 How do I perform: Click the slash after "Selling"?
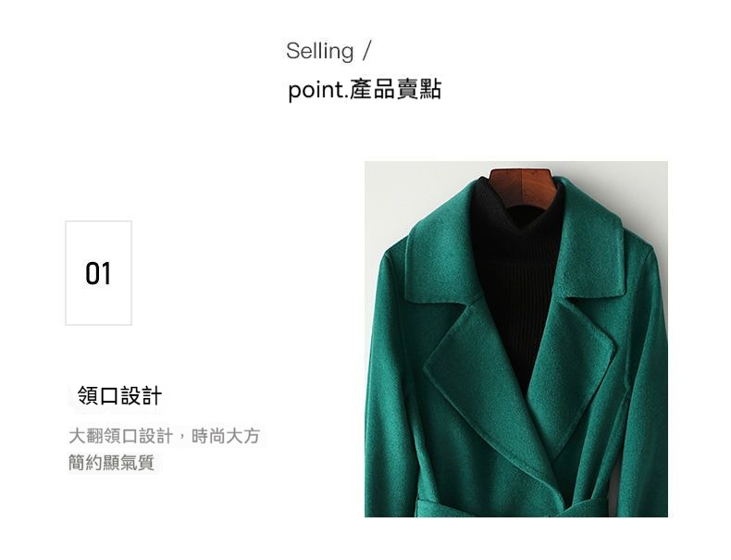(366, 51)
